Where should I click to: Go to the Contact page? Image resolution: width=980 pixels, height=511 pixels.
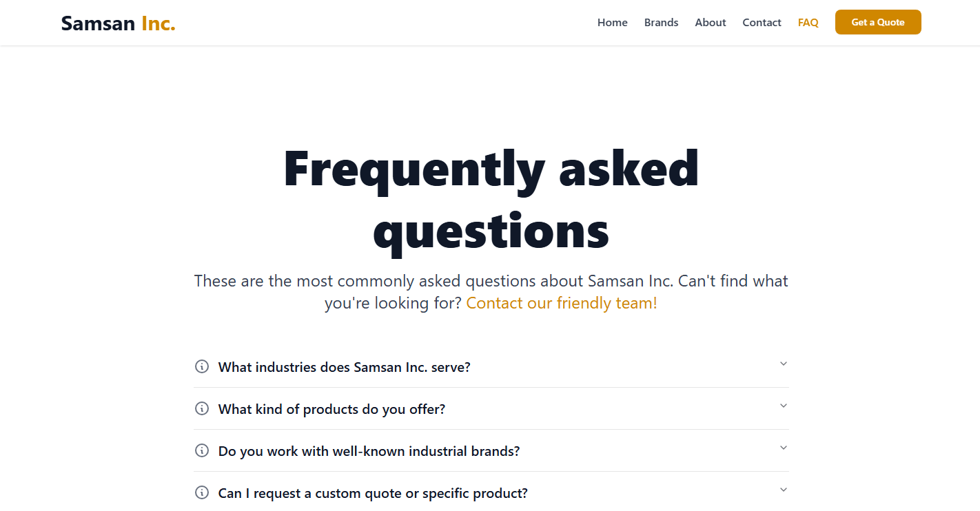tap(762, 22)
